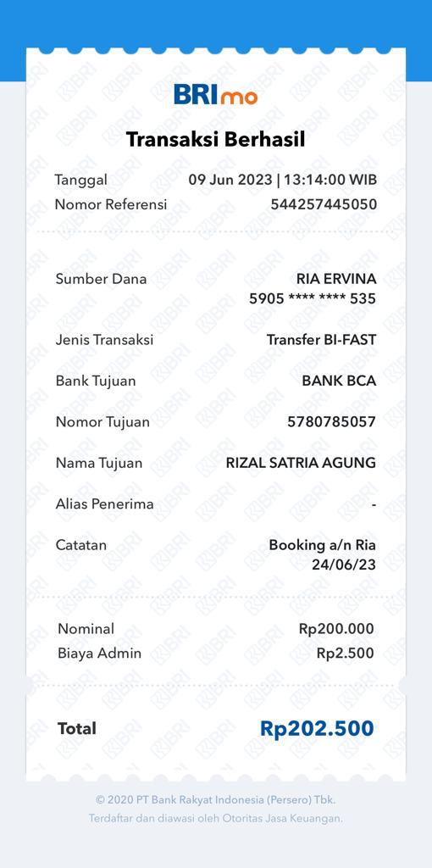This screenshot has width=432, height=868.
Task: Click the masked account number 5905
Action: [x=313, y=299]
